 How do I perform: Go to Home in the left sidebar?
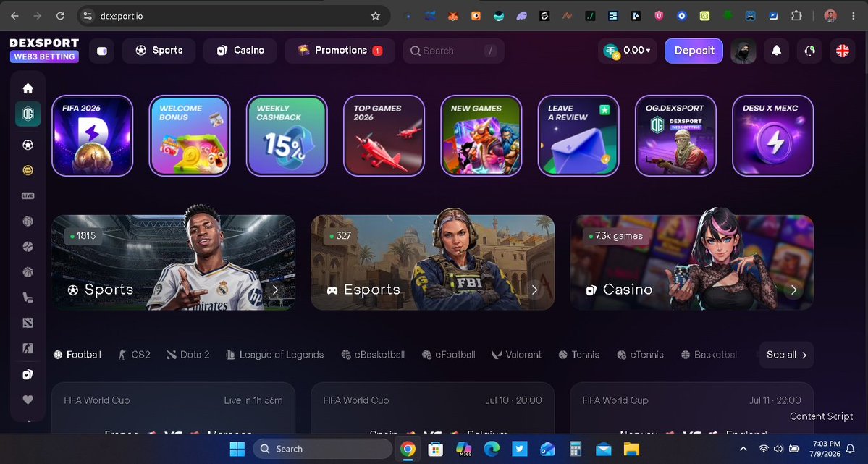(x=28, y=88)
